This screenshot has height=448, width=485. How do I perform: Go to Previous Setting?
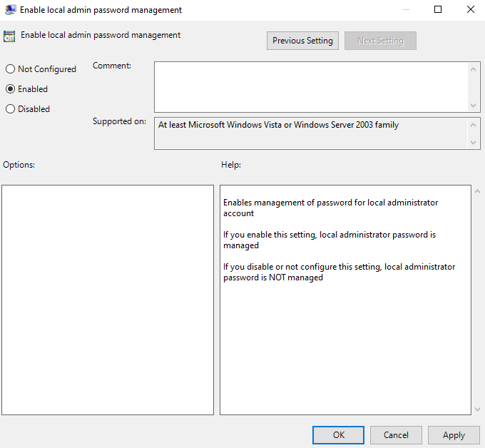(302, 41)
